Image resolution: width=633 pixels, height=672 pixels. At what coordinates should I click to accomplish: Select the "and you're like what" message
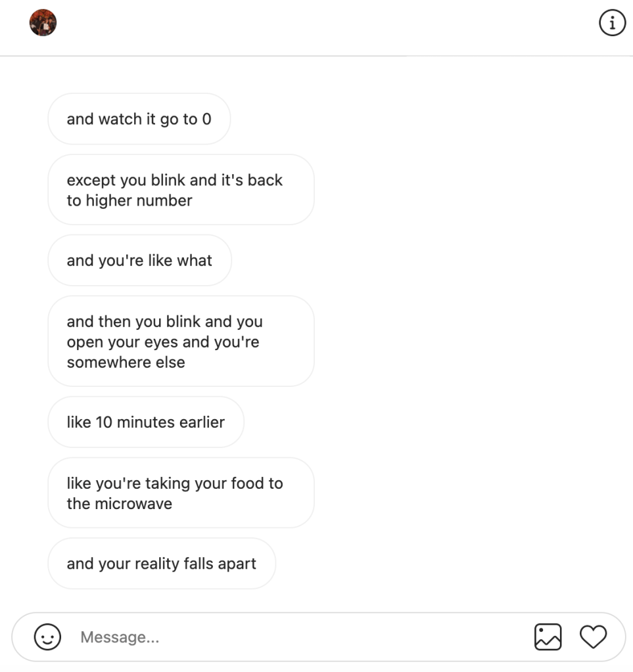click(x=139, y=261)
